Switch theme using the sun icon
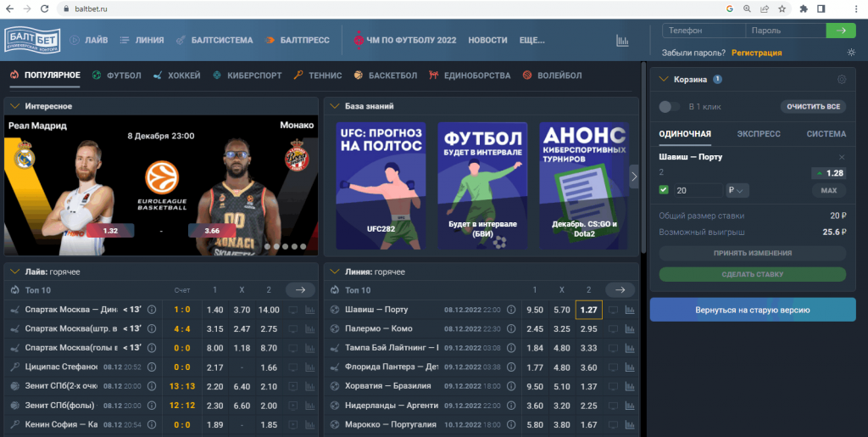 click(851, 53)
